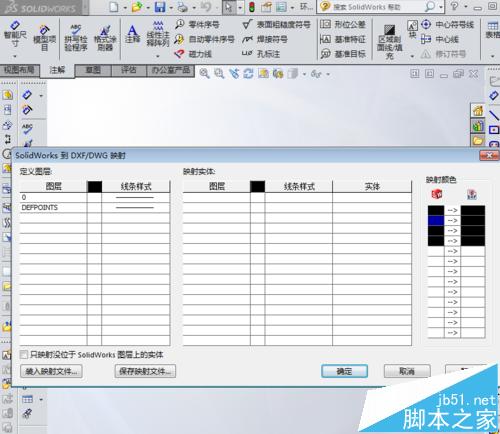
Task: Insert Geometric Tolerance (形位公差)
Action: tap(343, 24)
